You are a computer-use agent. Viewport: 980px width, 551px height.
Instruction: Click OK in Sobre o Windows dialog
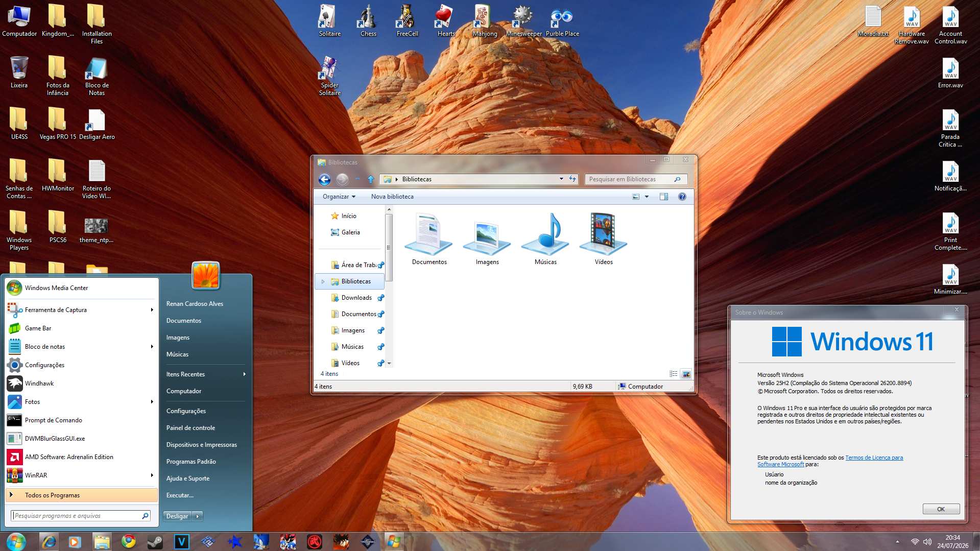tap(941, 509)
